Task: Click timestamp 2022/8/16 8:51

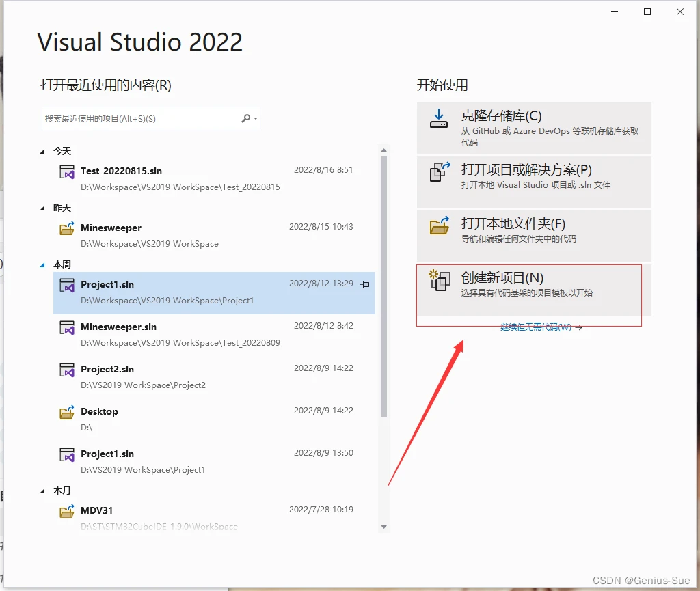Action: (323, 170)
